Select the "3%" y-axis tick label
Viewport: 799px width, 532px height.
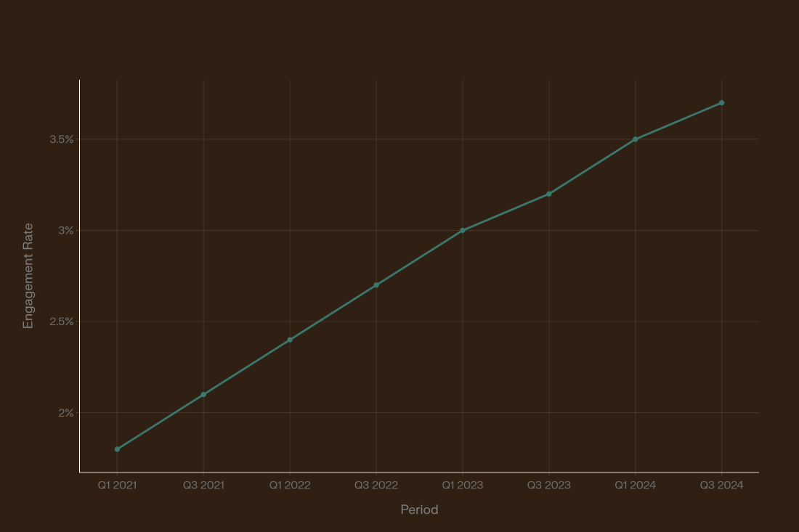coord(66,231)
